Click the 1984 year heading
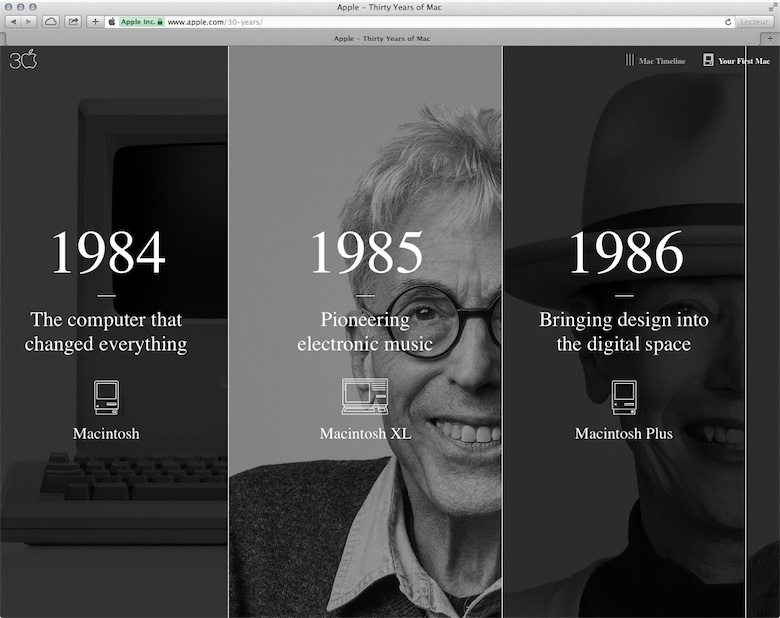The height and width of the screenshot is (618, 780). point(107,252)
